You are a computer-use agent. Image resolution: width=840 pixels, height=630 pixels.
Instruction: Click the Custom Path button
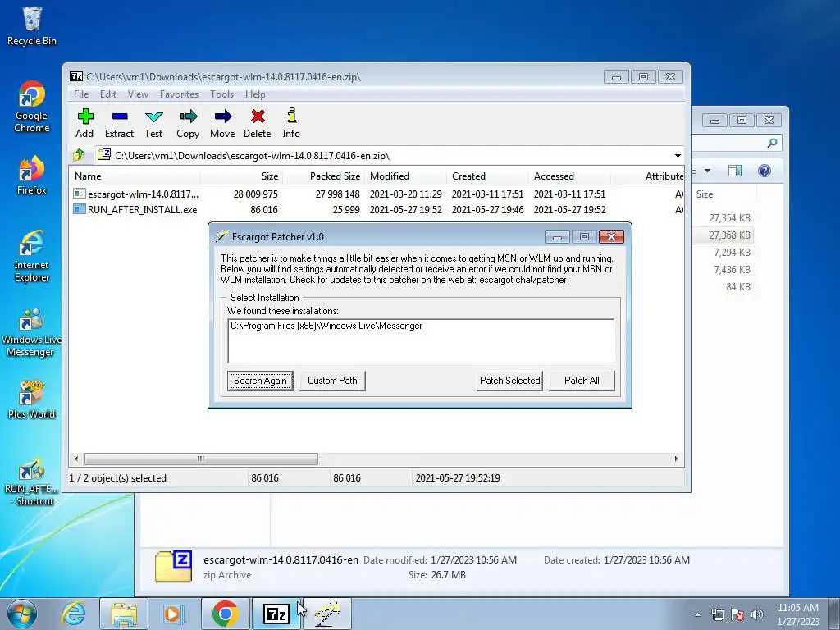(332, 381)
